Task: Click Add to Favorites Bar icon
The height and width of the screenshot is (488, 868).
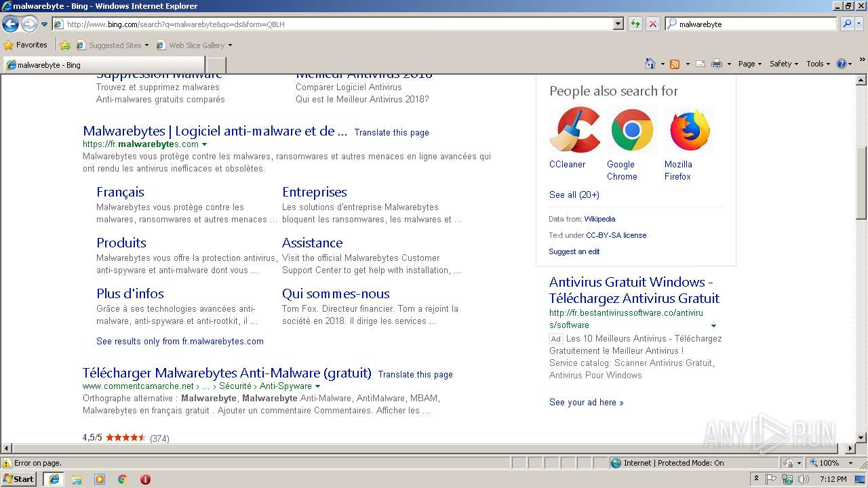Action: coord(65,45)
